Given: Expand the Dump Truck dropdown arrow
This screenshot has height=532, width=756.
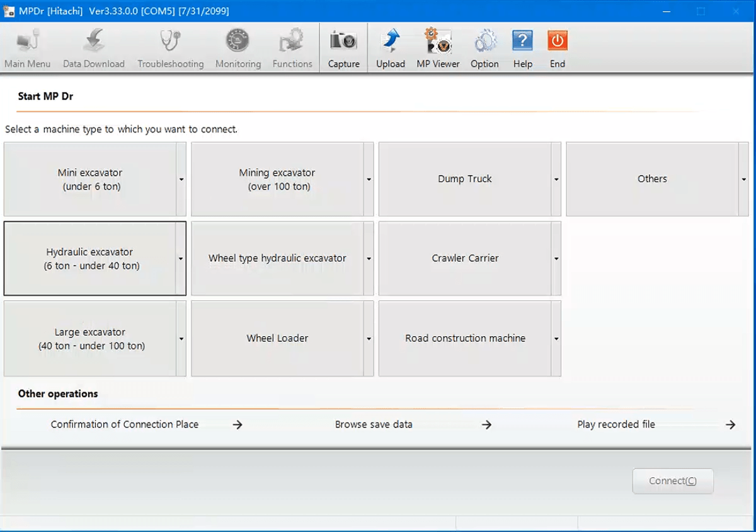Looking at the screenshot, I should tap(556, 179).
